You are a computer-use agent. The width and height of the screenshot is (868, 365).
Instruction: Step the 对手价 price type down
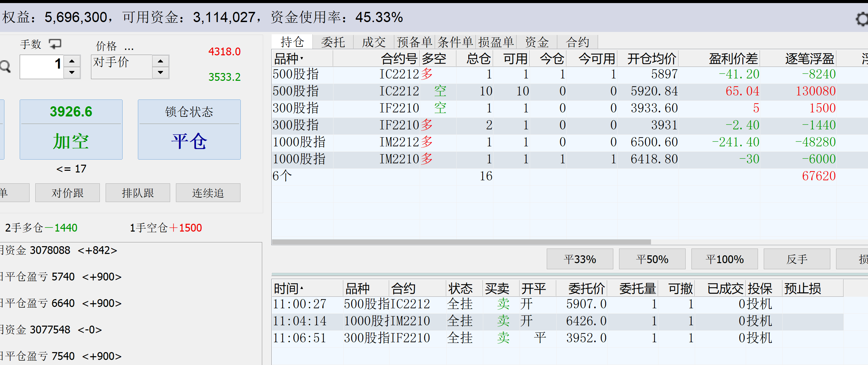161,73
